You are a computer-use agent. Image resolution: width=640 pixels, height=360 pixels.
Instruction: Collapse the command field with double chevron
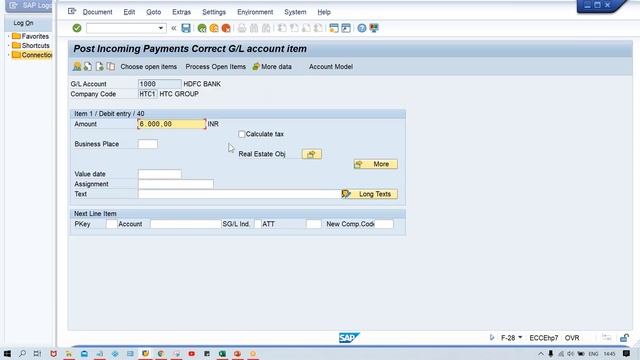[x=174, y=28]
